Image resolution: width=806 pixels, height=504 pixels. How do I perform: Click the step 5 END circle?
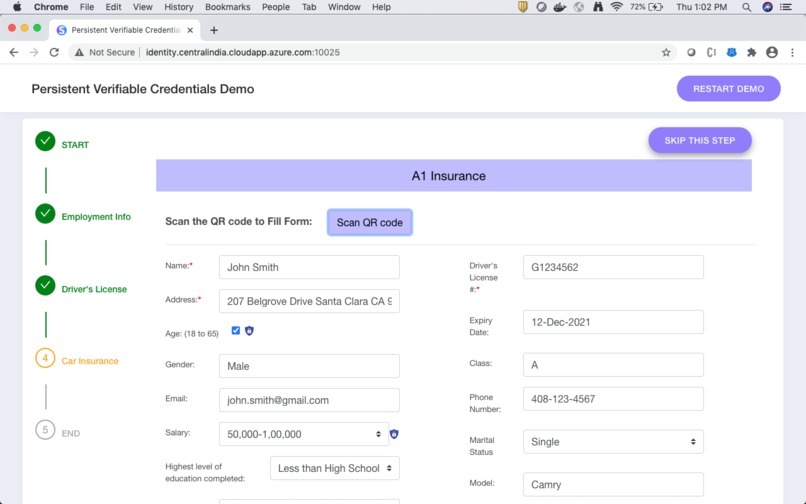[x=45, y=430]
